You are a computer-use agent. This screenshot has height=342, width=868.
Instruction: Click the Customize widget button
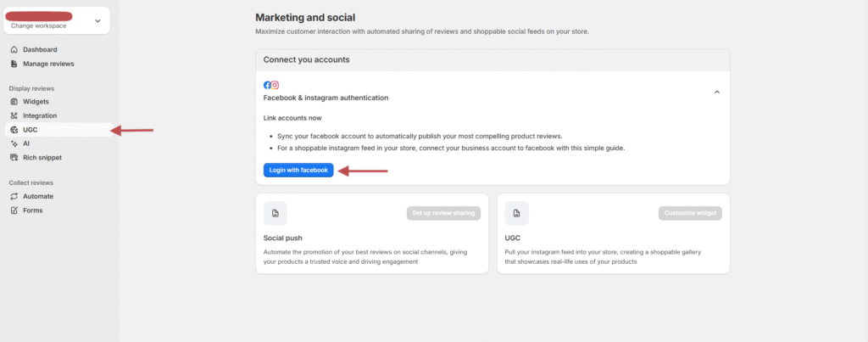tap(690, 213)
